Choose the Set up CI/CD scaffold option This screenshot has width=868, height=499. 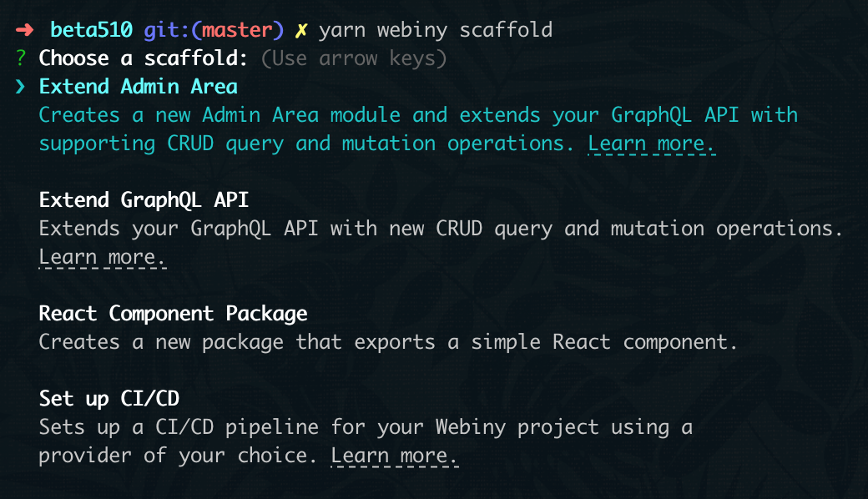108,399
